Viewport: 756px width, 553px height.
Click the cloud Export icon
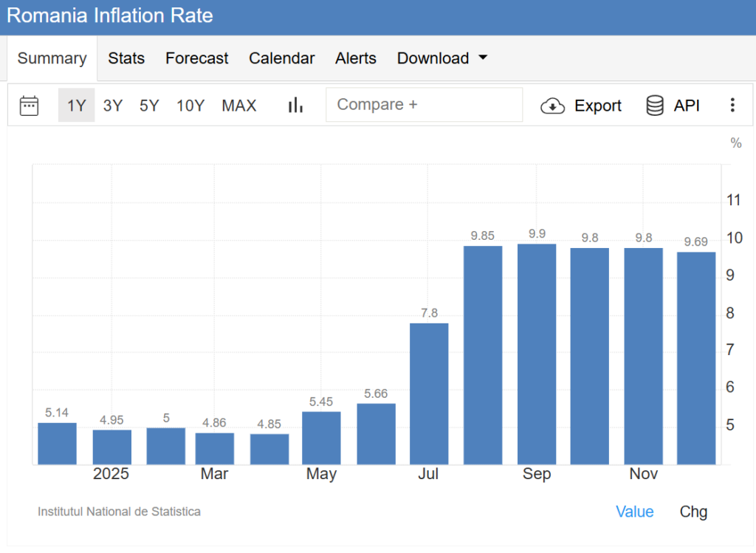point(552,106)
